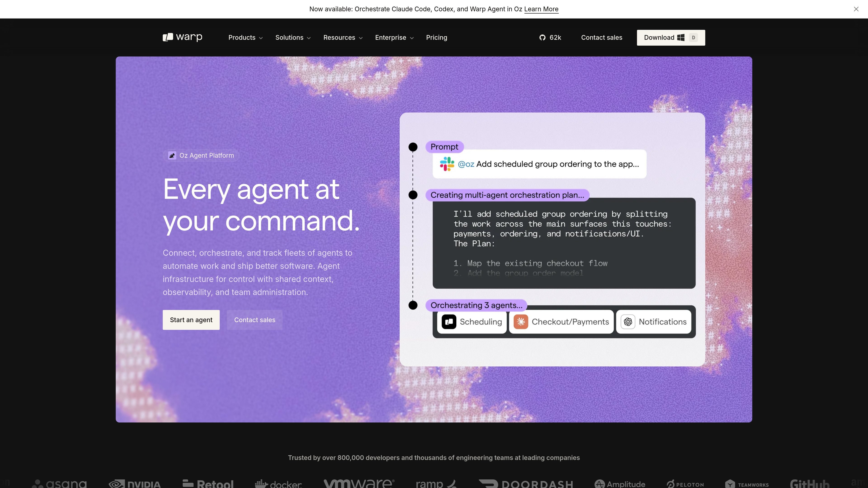The width and height of the screenshot is (868, 488).
Task: Click the Orchestrating 3 agents label
Action: tap(476, 305)
